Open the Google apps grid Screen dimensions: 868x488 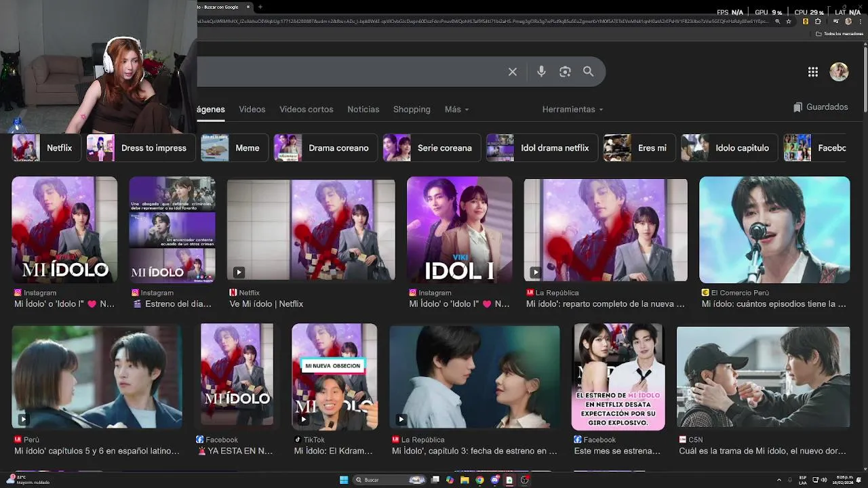813,72
